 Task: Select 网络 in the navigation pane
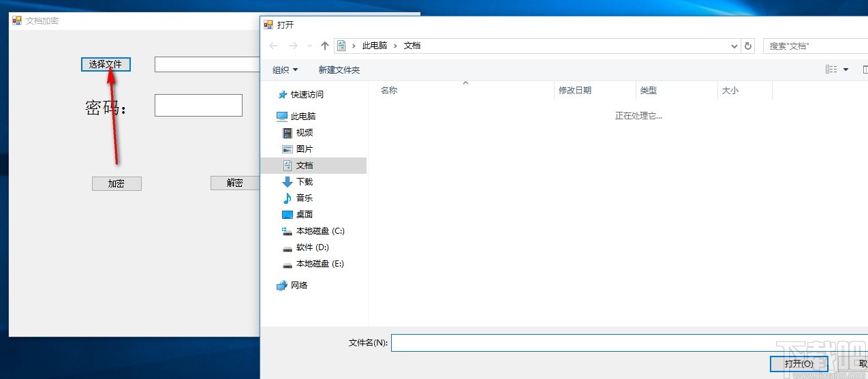tap(299, 285)
